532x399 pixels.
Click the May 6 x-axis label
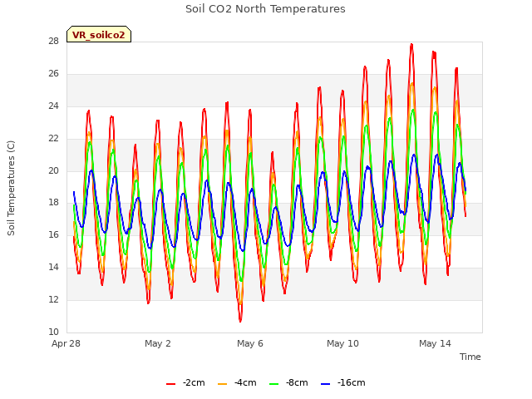250,343
